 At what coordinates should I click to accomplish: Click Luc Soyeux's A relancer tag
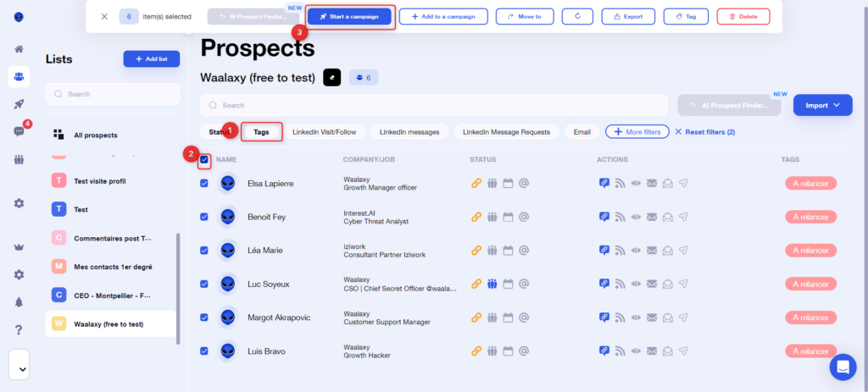(810, 284)
